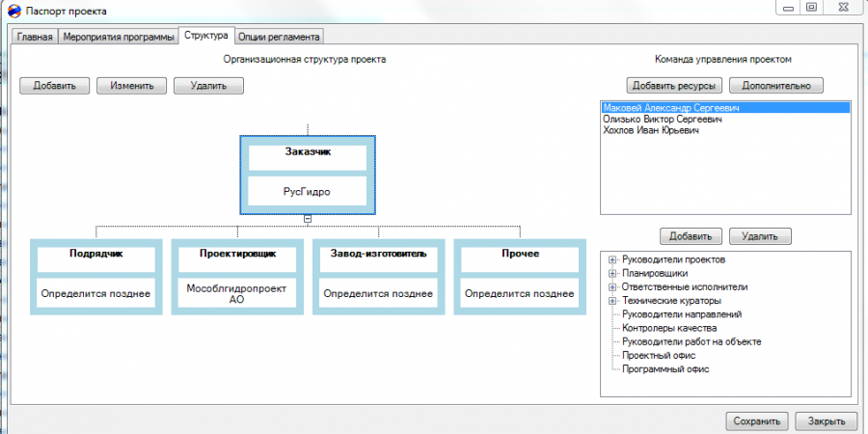Select the Проектировщик organization box
Viewport: 868px width, 434px height.
[x=237, y=278]
